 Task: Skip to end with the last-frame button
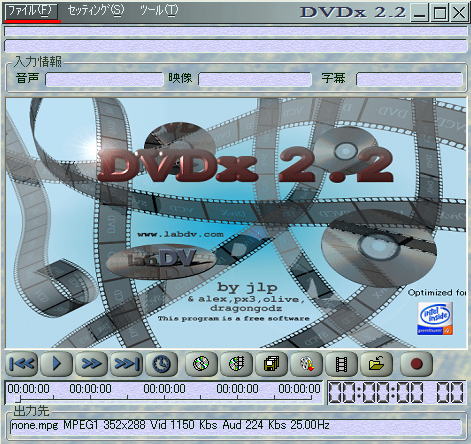[x=126, y=364]
